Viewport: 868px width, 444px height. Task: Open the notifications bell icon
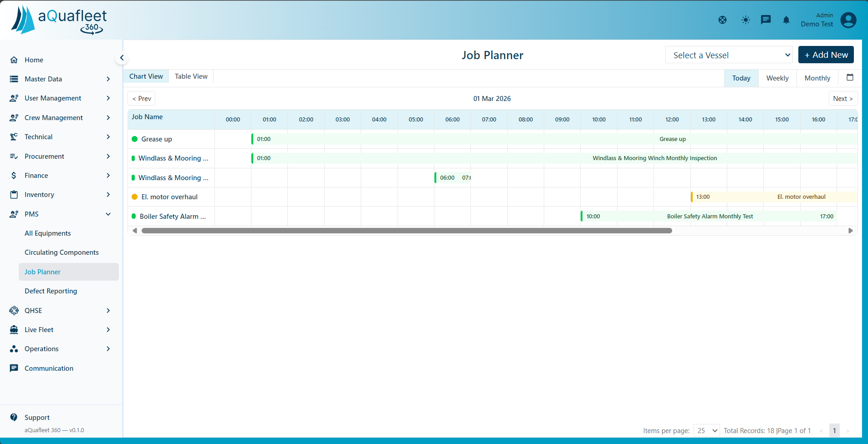point(786,20)
